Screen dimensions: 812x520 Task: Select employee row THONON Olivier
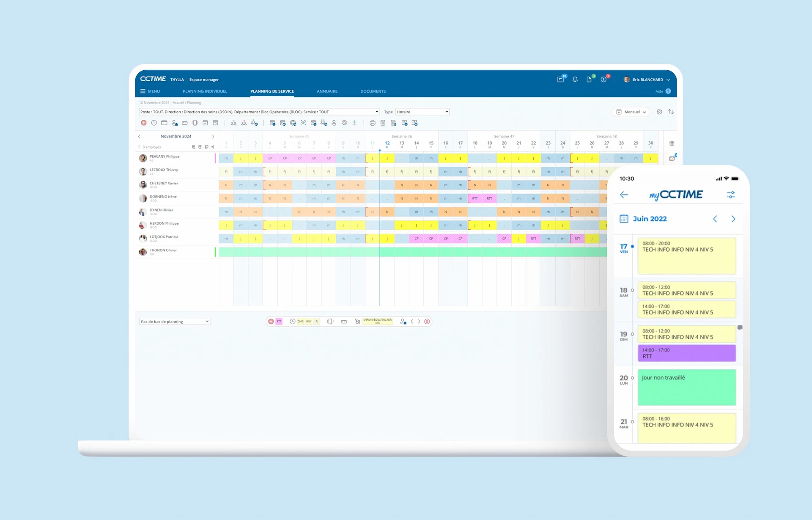coord(162,250)
